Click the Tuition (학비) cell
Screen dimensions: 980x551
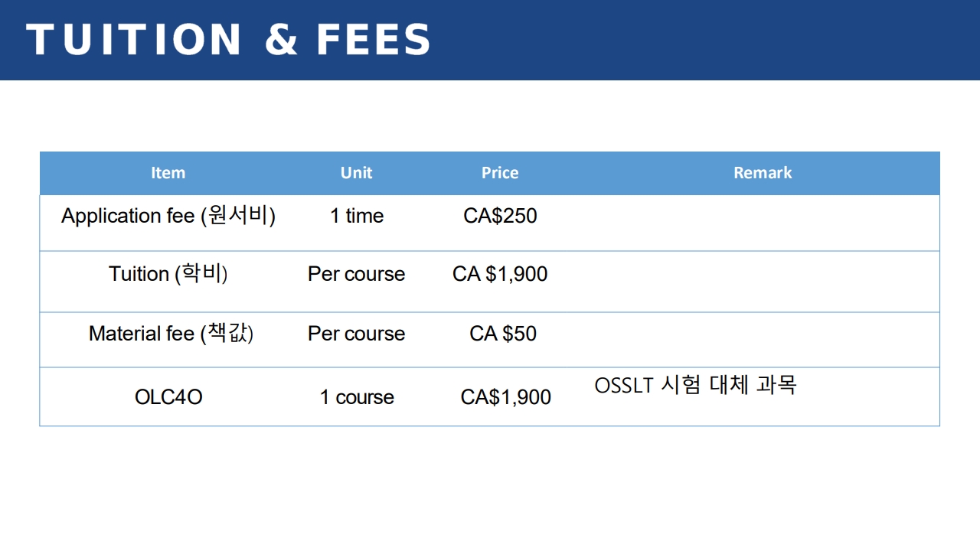[168, 274]
